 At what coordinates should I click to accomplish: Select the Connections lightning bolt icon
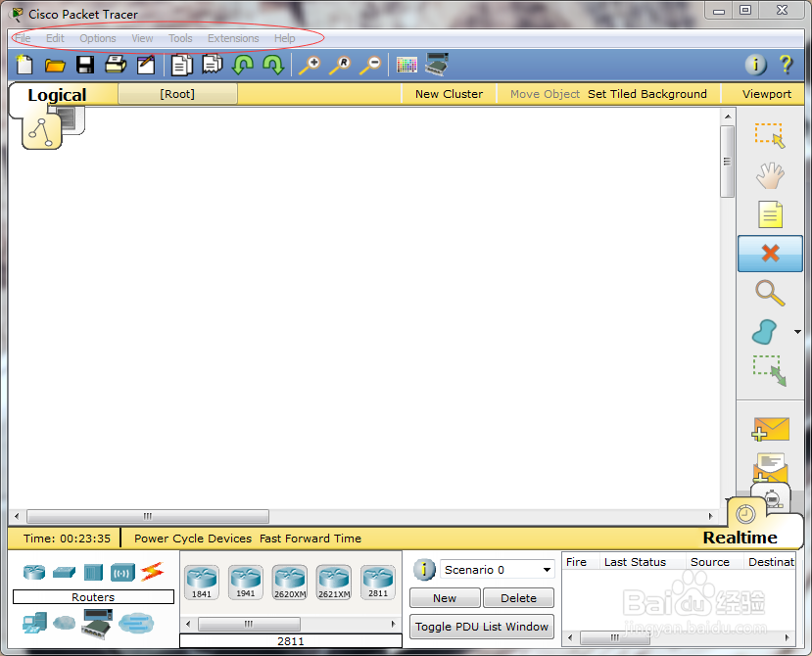click(x=152, y=572)
